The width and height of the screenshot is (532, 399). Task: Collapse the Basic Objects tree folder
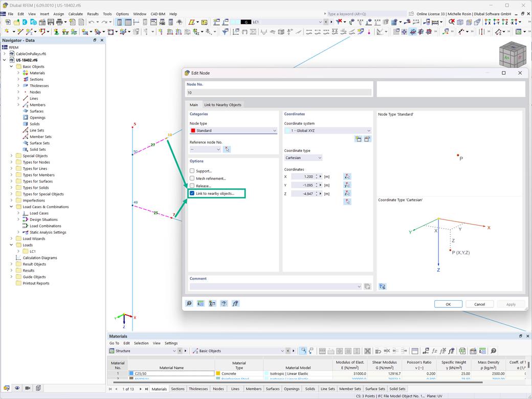pos(11,66)
